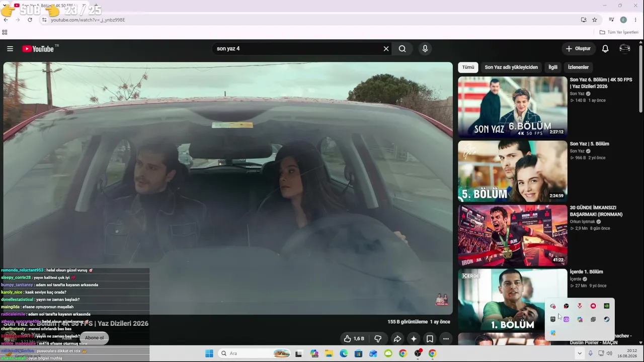Bookmark this page with the star icon
This screenshot has height=362, width=644.
click(x=595, y=20)
